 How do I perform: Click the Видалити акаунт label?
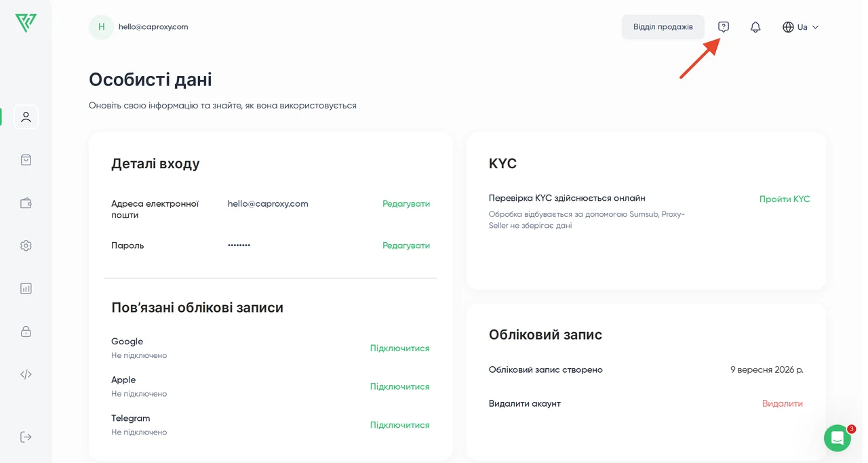[x=525, y=403]
